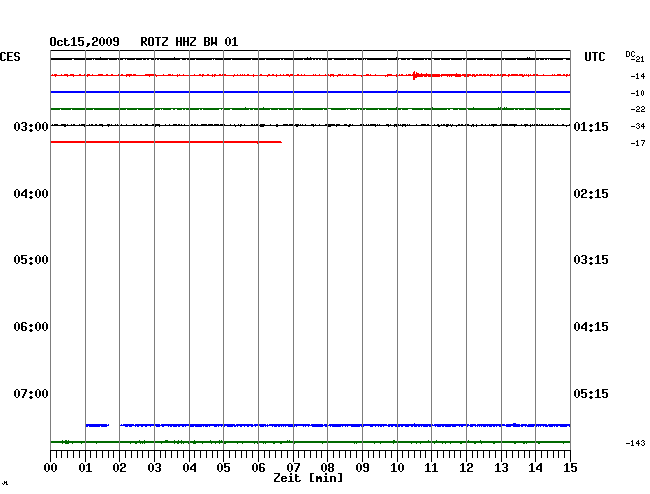The width and height of the screenshot is (650, 494).
Task: Click the "Zeit [min]" axis title
Action: coord(308,478)
